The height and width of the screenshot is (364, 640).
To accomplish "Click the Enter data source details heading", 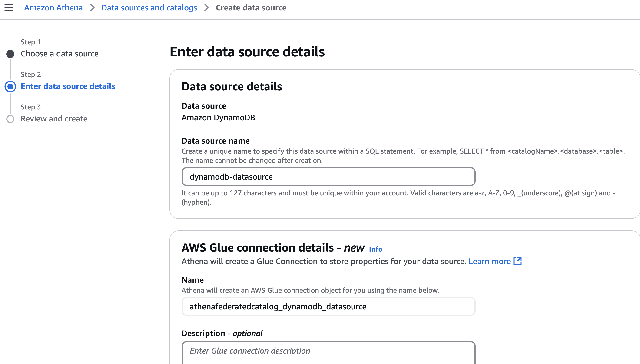I will coord(247,52).
